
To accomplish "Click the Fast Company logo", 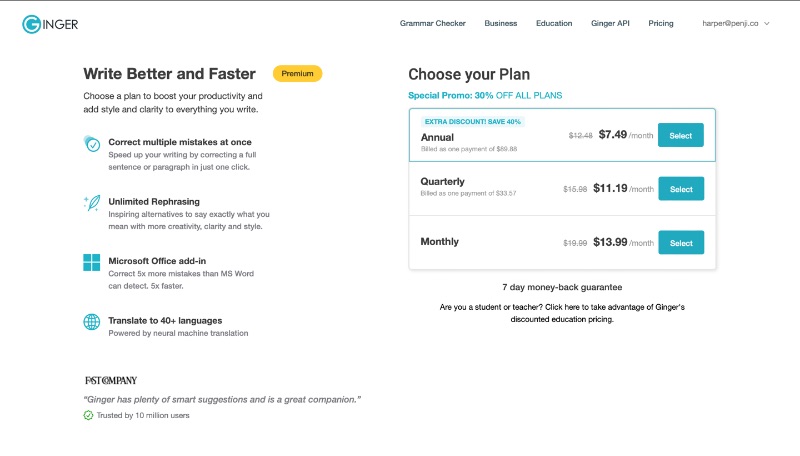I will (x=110, y=380).
